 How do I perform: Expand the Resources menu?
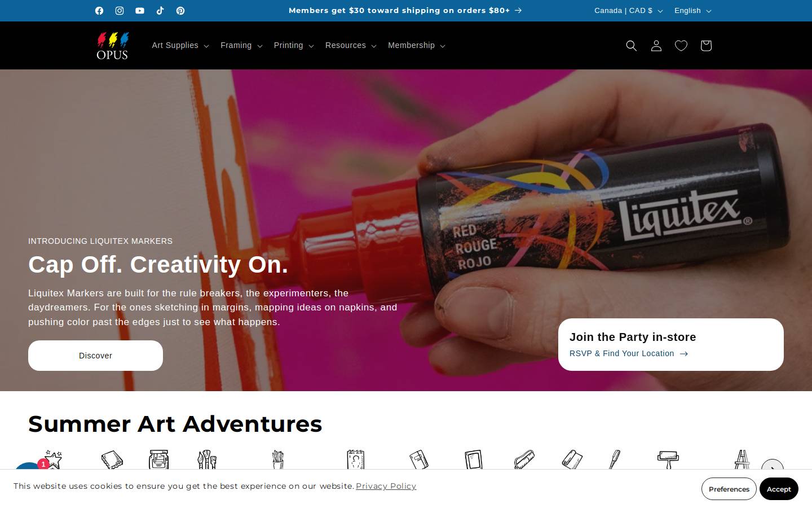(351, 46)
